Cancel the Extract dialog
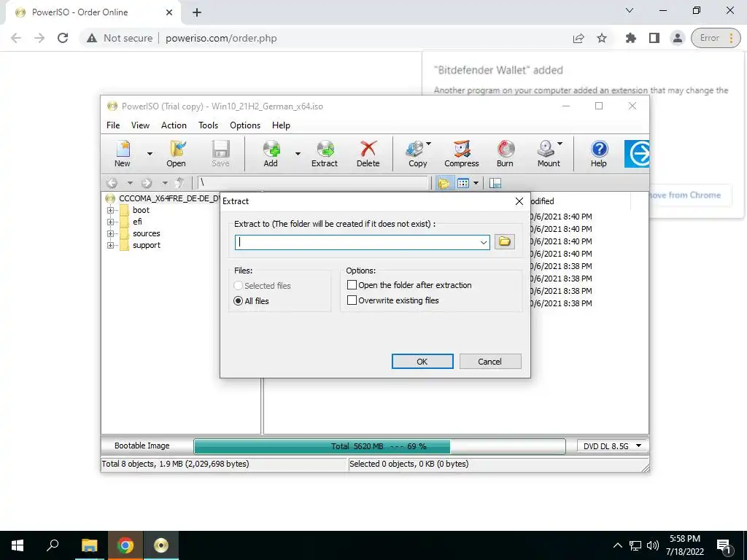 (489, 362)
